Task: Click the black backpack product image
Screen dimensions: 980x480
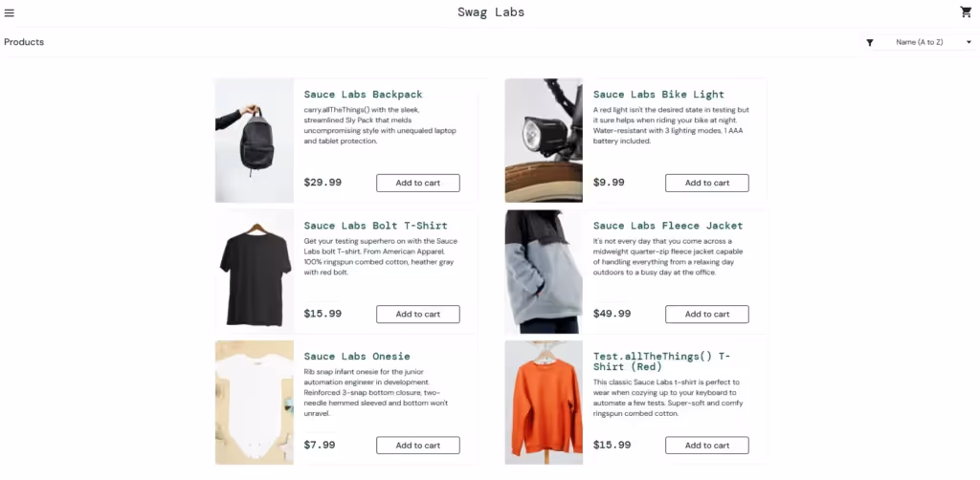Action: 255,141
